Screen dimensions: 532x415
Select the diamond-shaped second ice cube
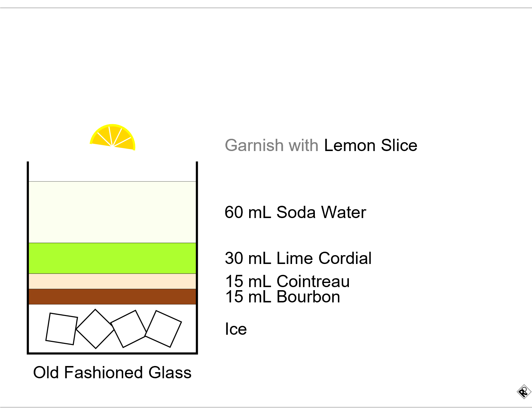[95, 329]
